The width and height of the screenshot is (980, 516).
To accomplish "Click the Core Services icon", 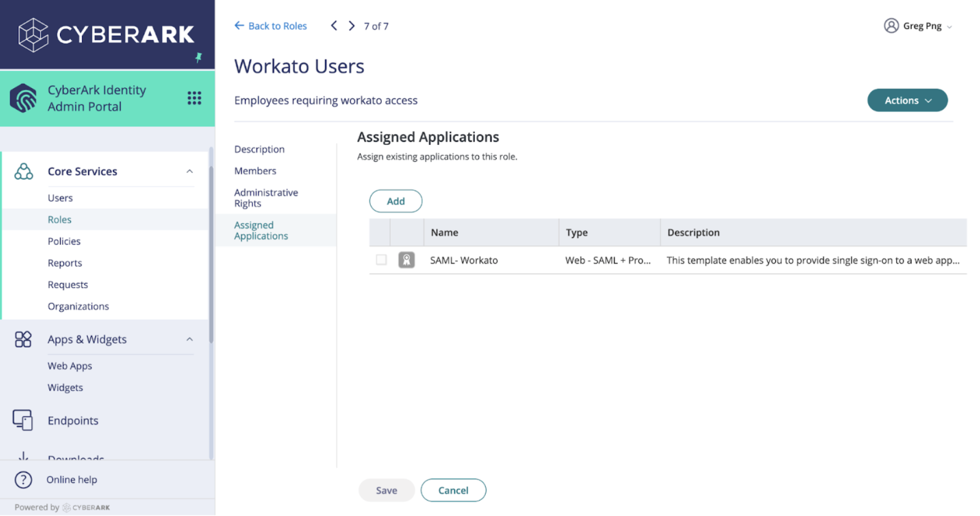I will coord(23,171).
